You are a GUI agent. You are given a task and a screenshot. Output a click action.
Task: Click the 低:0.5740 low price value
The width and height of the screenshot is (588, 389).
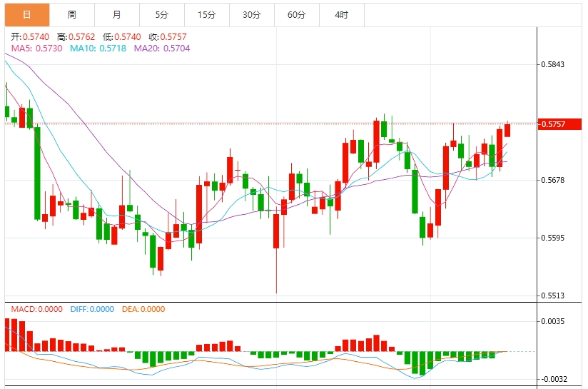[x=122, y=37]
